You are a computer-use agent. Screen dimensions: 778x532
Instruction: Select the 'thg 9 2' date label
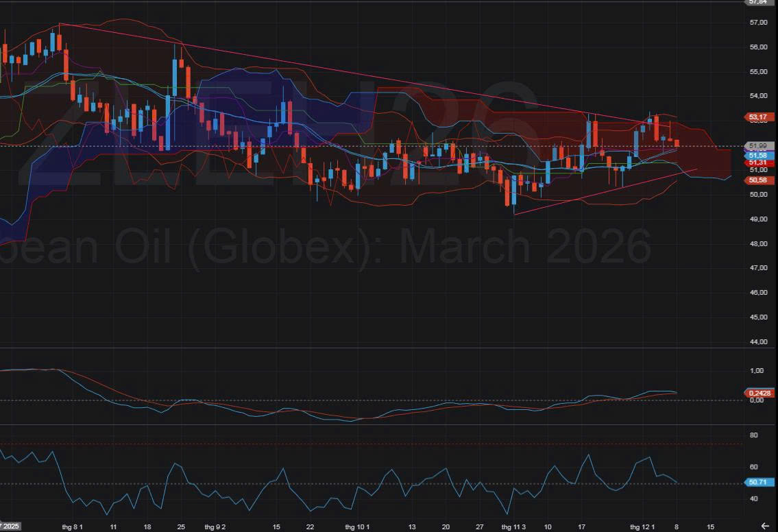[215, 527]
